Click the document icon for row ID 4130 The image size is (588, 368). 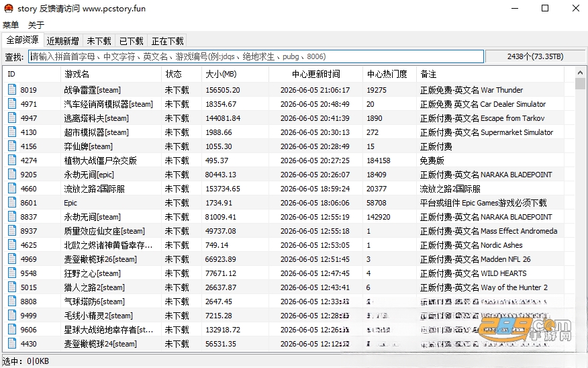click(12, 132)
